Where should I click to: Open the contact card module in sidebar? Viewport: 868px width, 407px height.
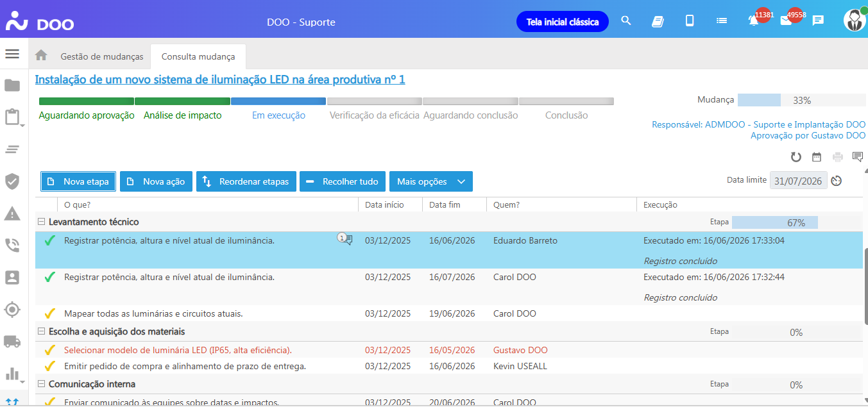[x=12, y=278]
